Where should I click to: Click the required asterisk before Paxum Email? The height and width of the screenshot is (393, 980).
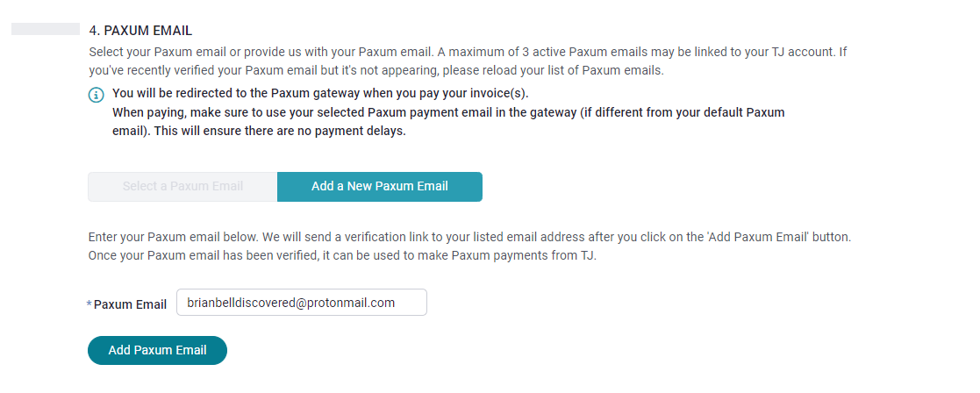[89, 304]
